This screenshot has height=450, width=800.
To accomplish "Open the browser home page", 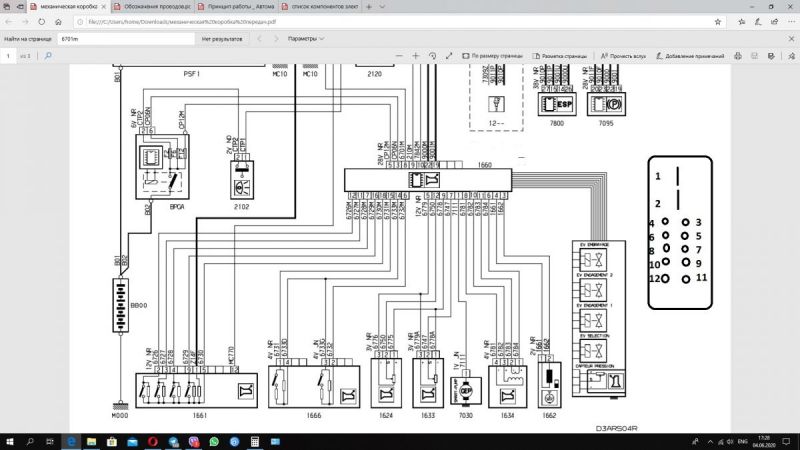I will click(x=58, y=22).
